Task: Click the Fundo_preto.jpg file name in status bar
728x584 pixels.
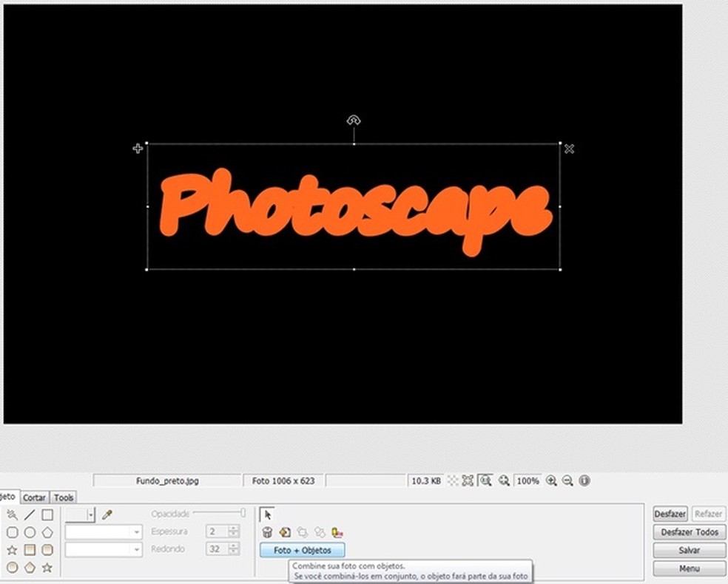Action: click(167, 481)
